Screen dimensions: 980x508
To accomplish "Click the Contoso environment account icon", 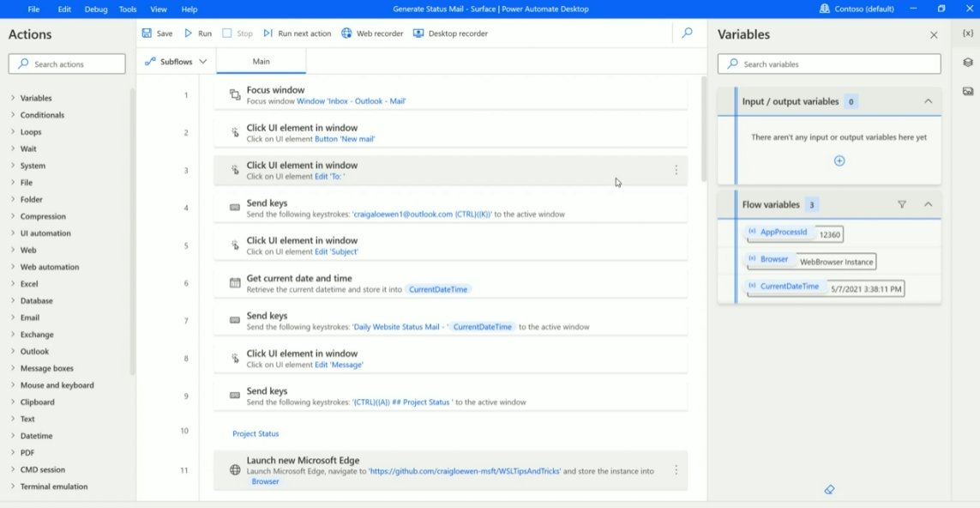I will (825, 9).
